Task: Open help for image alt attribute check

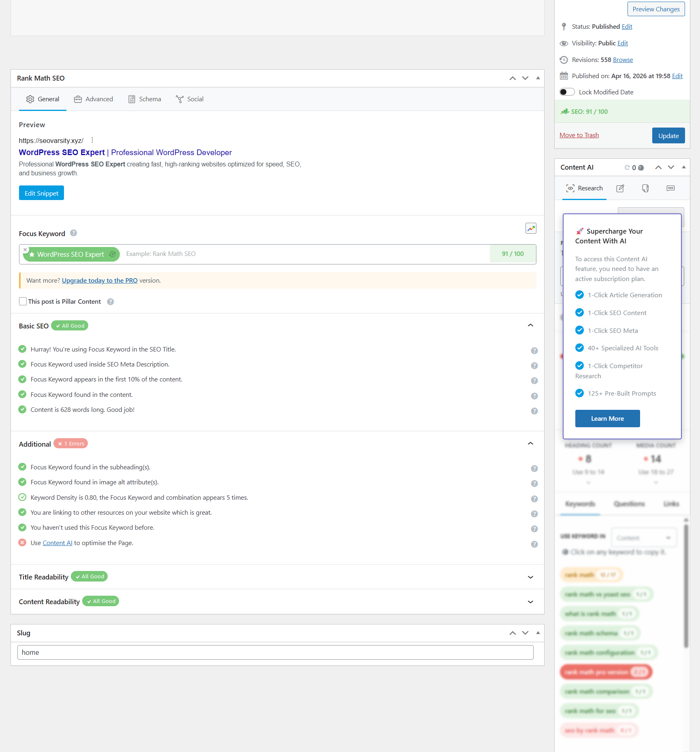Action: click(534, 484)
